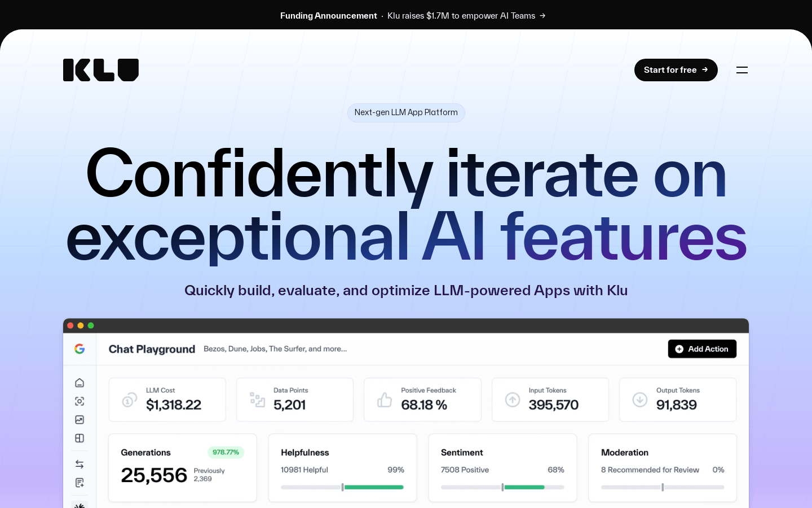Click the red window close dot
The image size is (812, 508).
70,326
